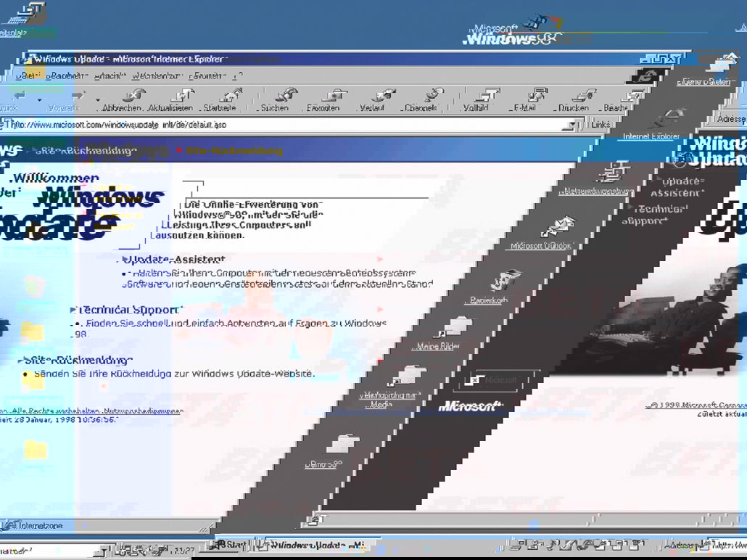The height and width of the screenshot is (560, 747).
Task: Open the Favoriten menu in the menu bar
Action: pos(207,75)
